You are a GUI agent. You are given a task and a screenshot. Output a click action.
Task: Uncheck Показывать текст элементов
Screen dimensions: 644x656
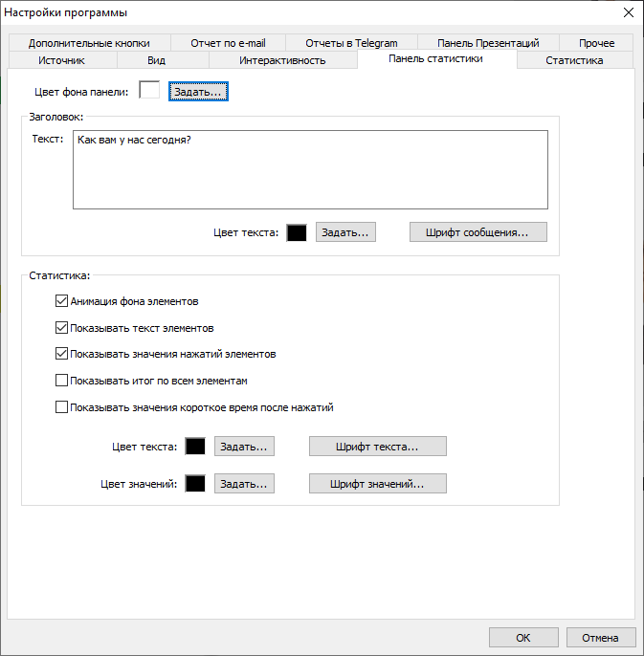(x=62, y=328)
